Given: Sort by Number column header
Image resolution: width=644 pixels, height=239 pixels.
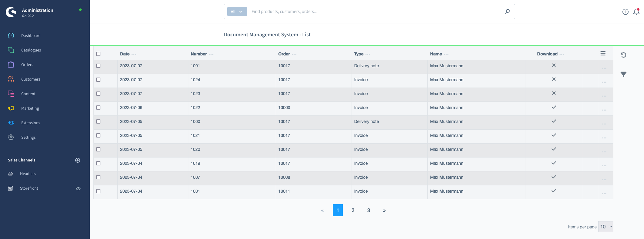Looking at the screenshot, I should [199, 54].
